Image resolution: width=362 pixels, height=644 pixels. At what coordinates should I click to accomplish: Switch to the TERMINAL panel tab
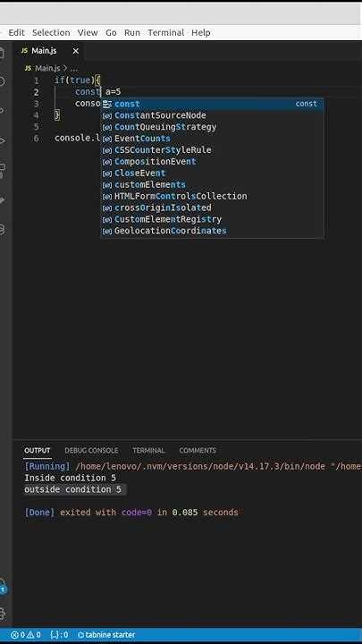[x=148, y=451]
